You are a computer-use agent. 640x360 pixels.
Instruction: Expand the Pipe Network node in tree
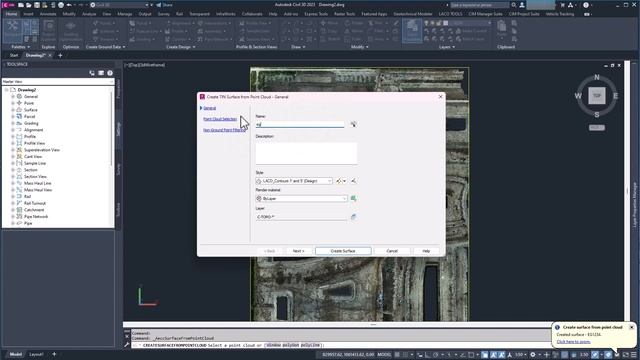(13, 216)
